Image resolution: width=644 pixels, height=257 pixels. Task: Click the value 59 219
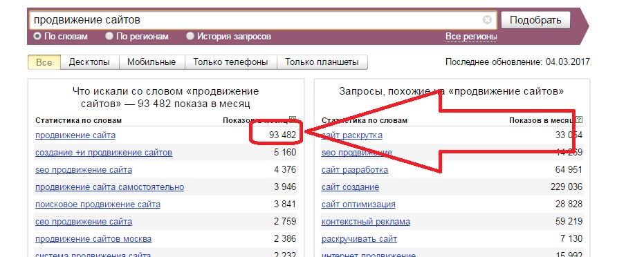coord(569,222)
